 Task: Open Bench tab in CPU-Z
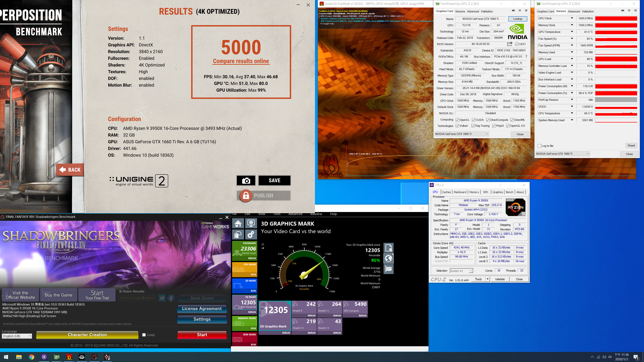click(x=509, y=192)
